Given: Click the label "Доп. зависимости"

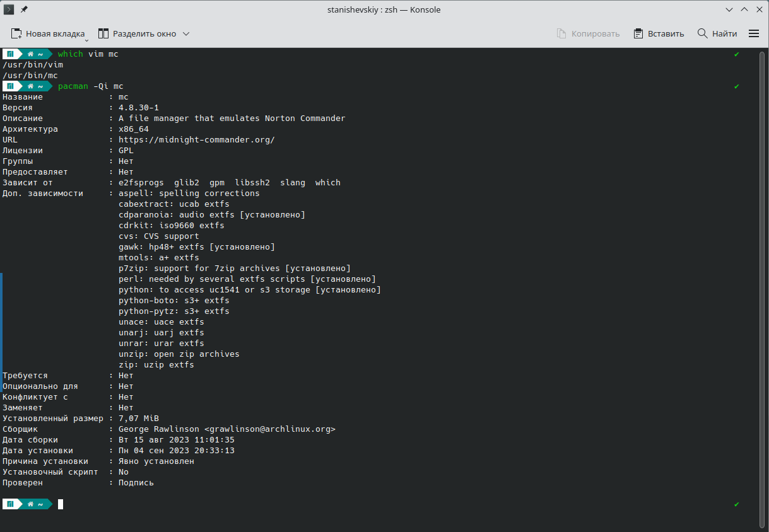Looking at the screenshot, I should pos(43,194).
